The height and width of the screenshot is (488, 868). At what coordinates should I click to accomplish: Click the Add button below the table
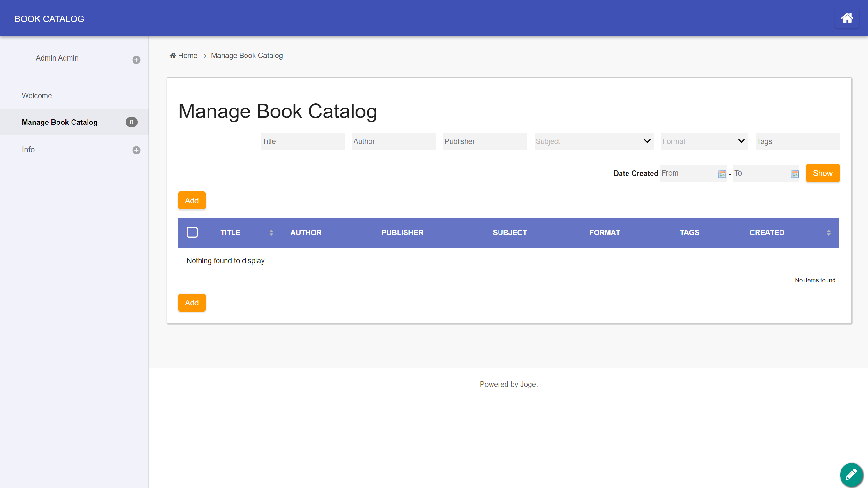(x=191, y=303)
